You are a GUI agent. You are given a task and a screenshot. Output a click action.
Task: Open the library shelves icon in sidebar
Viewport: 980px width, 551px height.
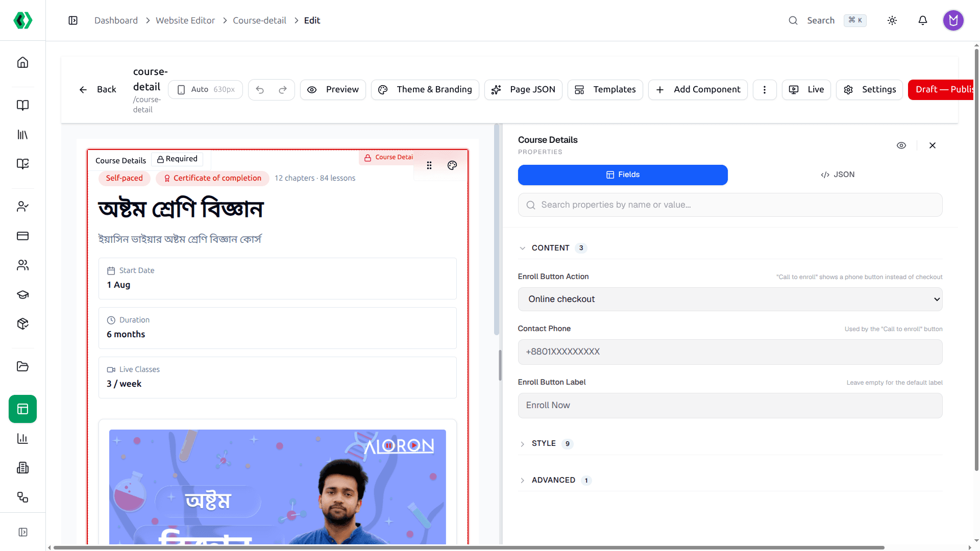pos(22,135)
